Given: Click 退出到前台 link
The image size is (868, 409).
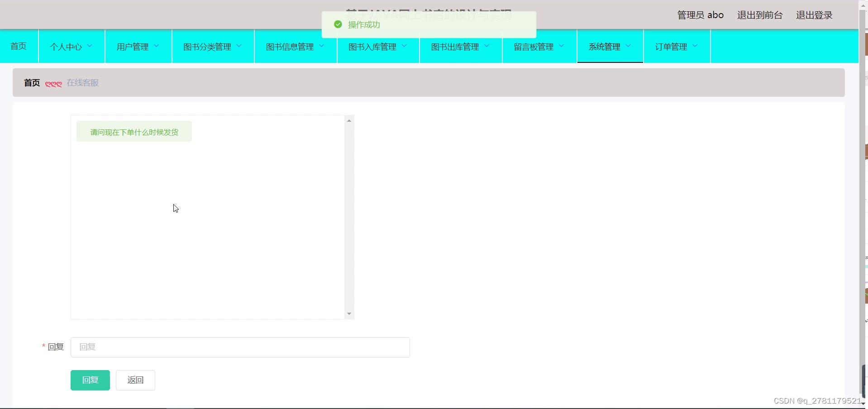Looking at the screenshot, I should [x=760, y=15].
